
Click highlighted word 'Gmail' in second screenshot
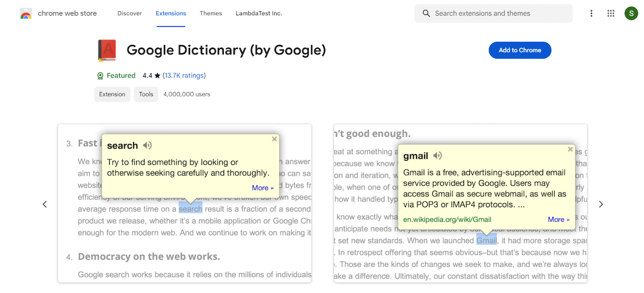pos(487,241)
